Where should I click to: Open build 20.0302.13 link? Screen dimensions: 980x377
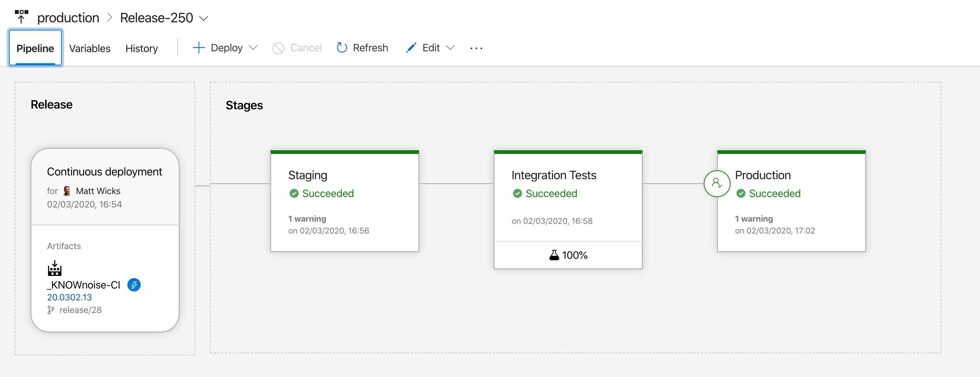69,297
